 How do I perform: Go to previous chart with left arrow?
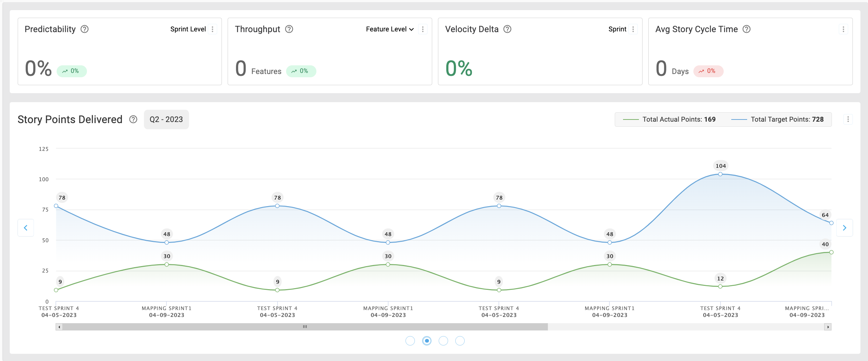pyautogui.click(x=26, y=228)
